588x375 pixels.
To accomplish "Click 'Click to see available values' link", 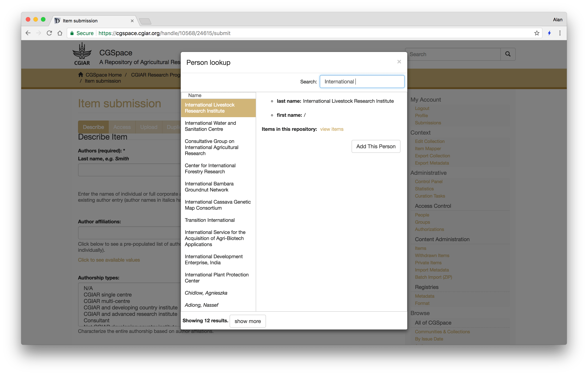I will coord(109,260).
